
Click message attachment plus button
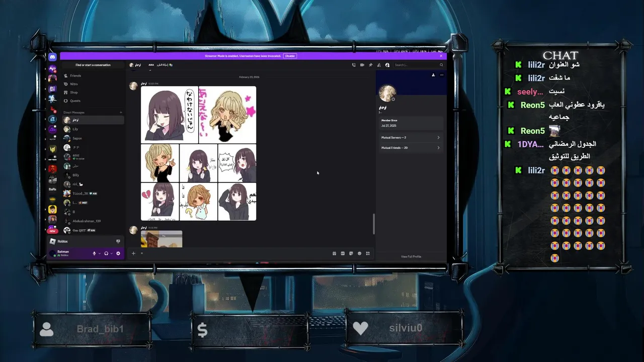tap(133, 253)
